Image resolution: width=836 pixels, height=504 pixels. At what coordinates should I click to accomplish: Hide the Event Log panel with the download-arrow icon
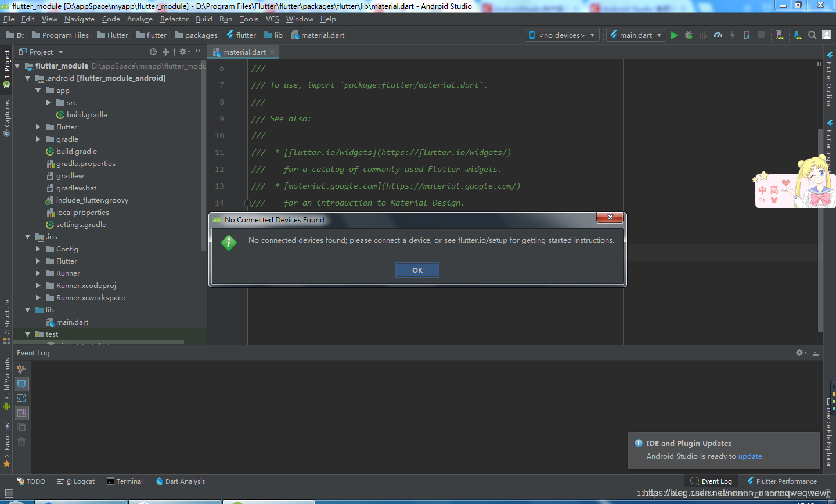click(816, 352)
